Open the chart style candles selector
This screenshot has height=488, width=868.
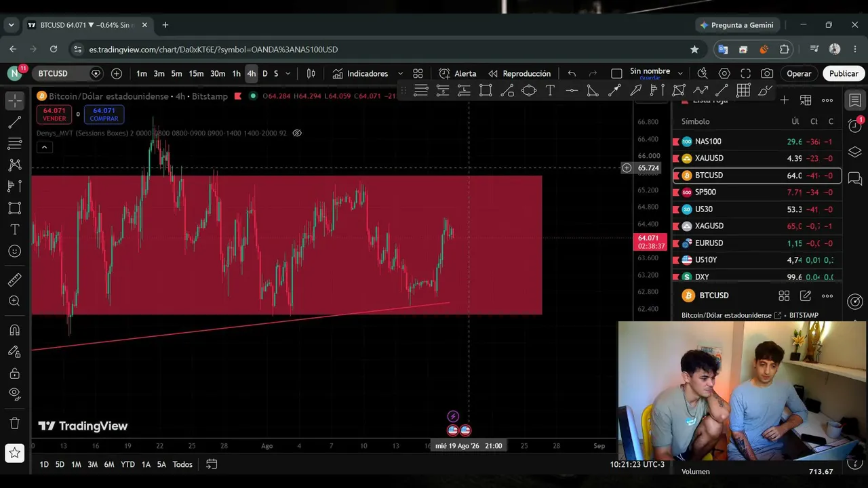click(x=311, y=73)
